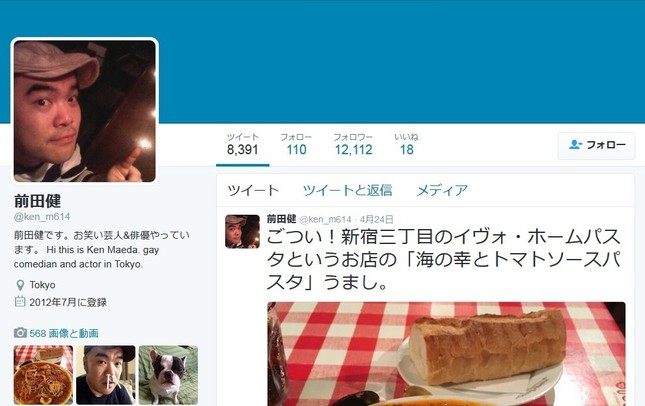The image size is (645, 406).
Task: Open the large profile picture
Action: 85,111
